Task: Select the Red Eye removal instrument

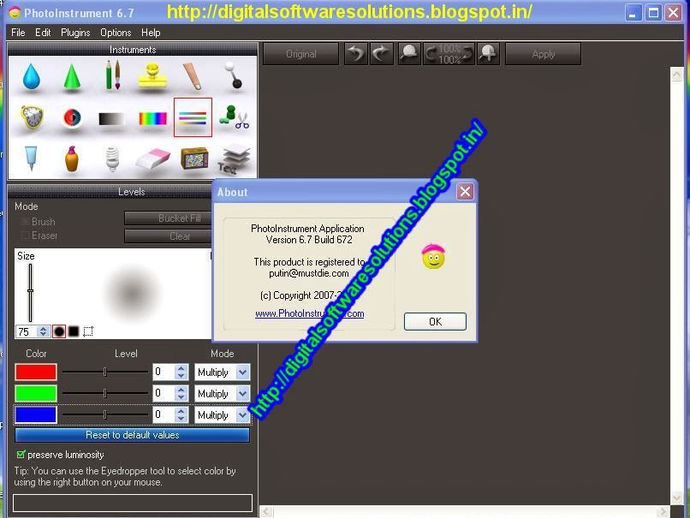Action: click(72, 118)
